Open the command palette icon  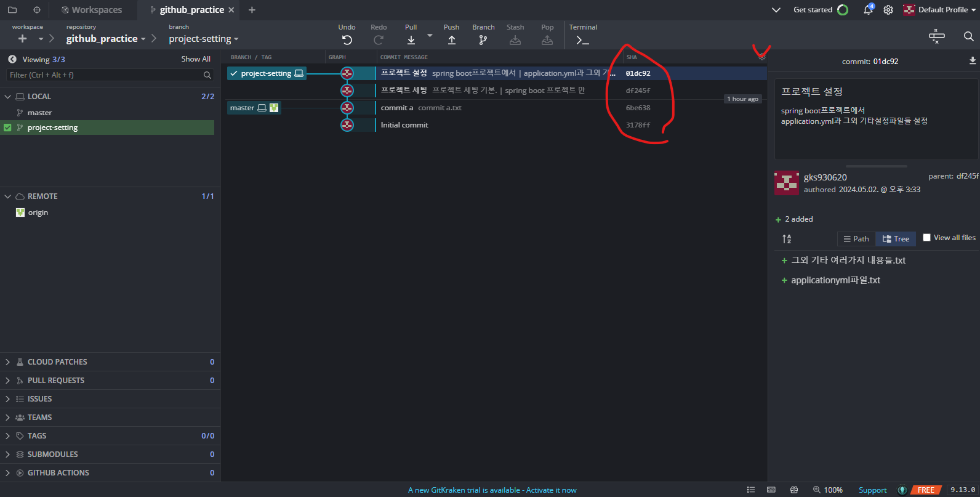click(937, 36)
